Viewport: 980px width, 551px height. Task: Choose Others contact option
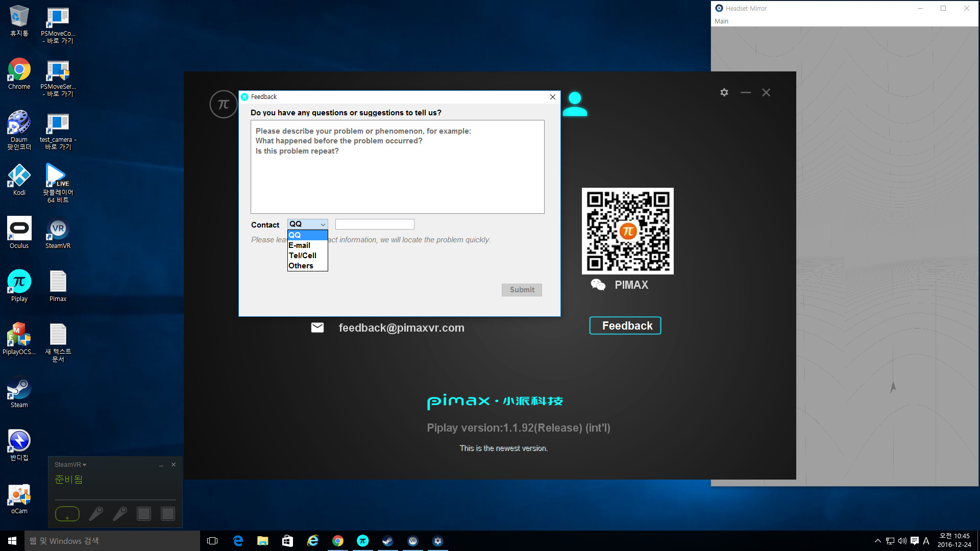coord(307,266)
